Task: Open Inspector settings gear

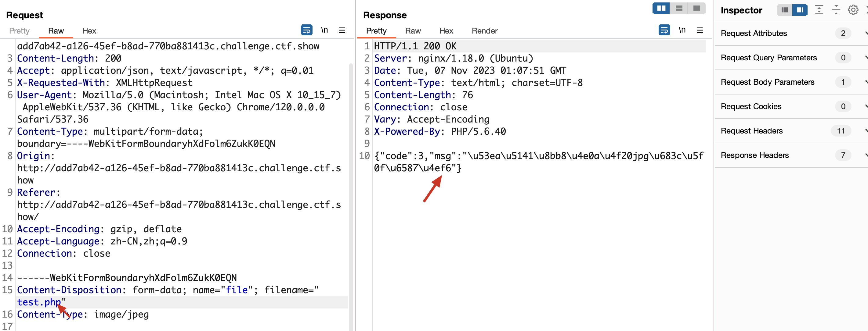Action: tap(853, 10)
